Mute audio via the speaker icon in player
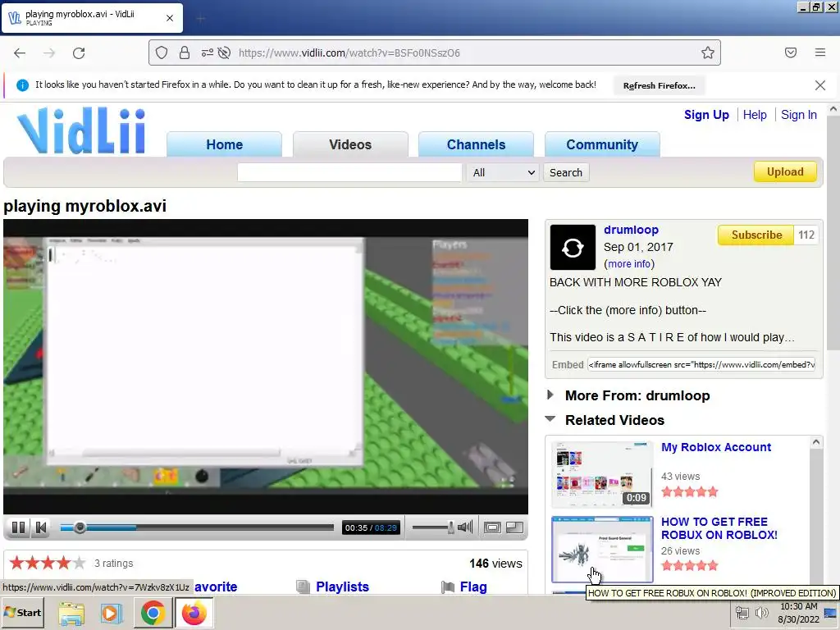Image resolution: width=840 pixels, height=630 pixels. pos(465,527)
